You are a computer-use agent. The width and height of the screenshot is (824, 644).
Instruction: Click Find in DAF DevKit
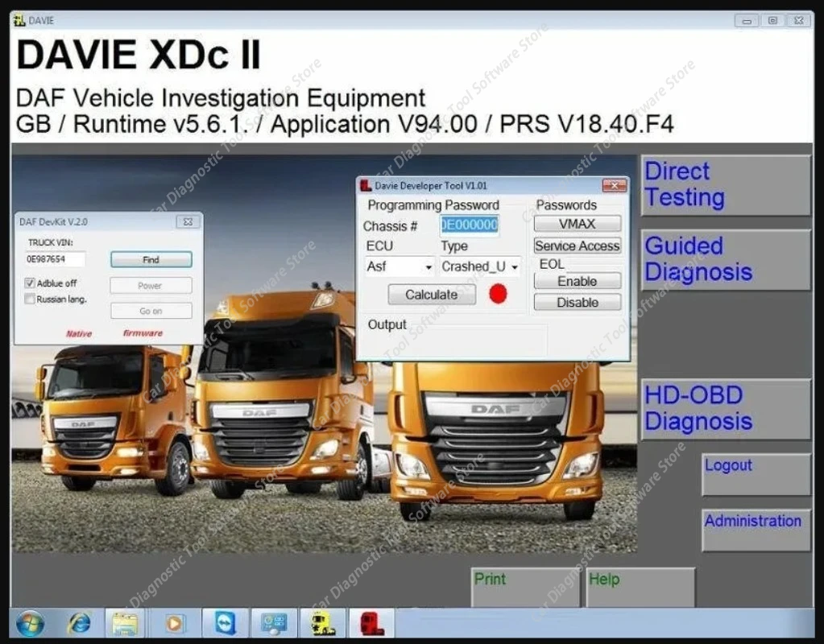(x=151, y=259)
